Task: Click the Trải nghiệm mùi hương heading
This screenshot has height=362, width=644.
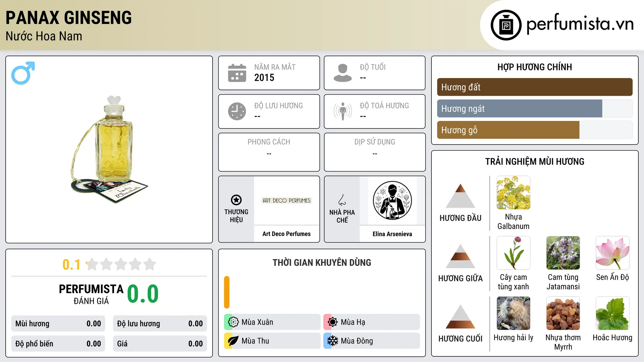Action: (x=535, y=162)
